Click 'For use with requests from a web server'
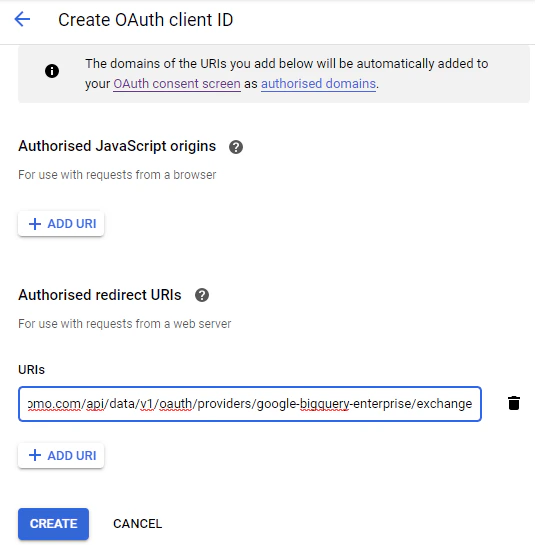This screenshot has width=554, height=545. point(125,324)
